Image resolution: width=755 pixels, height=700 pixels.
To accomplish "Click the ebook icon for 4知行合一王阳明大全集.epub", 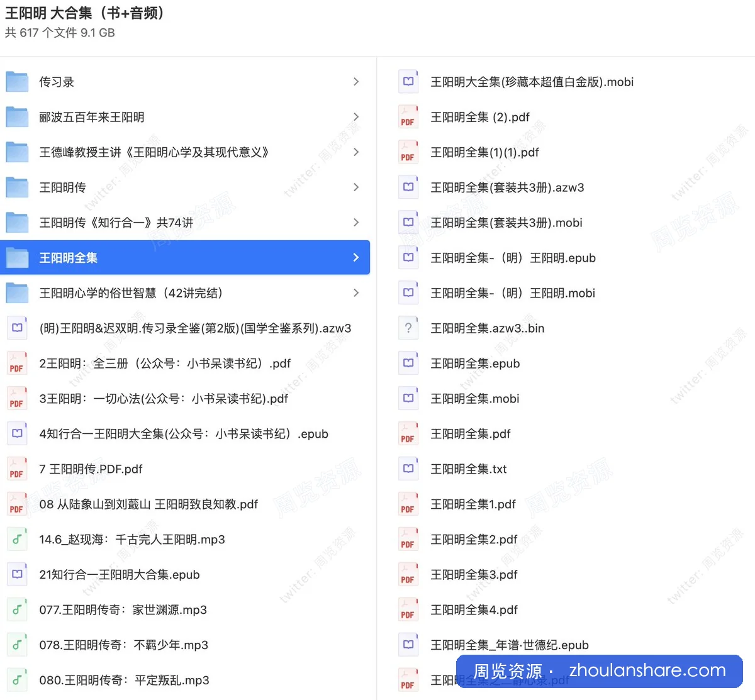I will click(17, 434).
